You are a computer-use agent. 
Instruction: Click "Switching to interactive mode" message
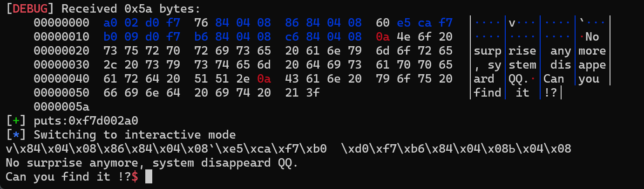click(135, 135)
